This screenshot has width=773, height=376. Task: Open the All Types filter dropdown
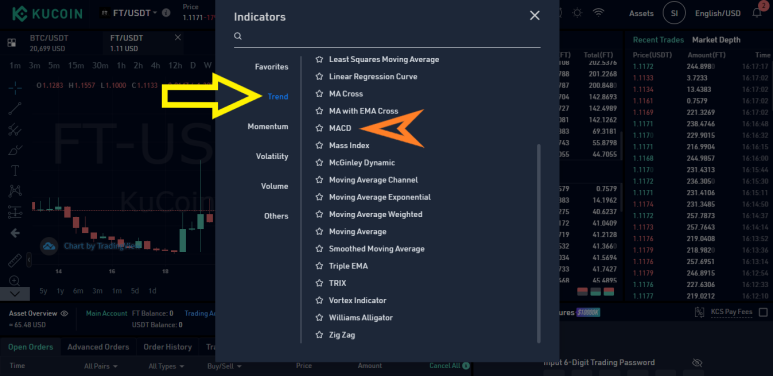point(166,366)
